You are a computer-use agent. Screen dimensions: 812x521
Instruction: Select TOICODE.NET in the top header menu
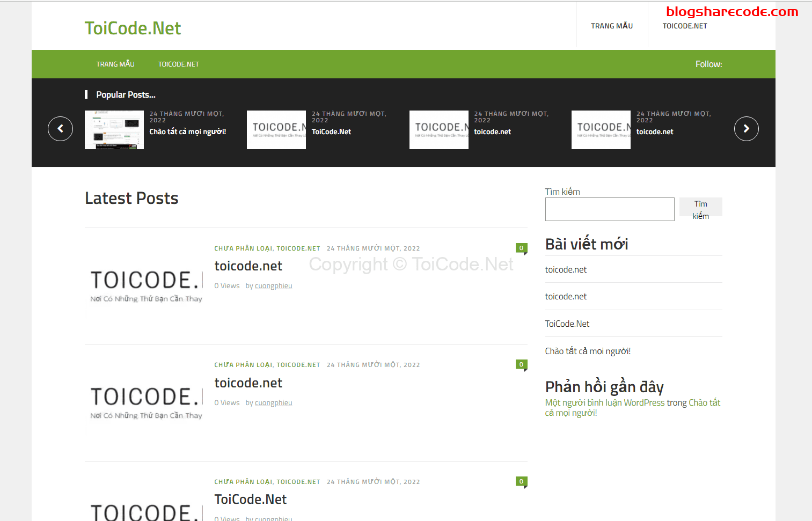[685, 26]
